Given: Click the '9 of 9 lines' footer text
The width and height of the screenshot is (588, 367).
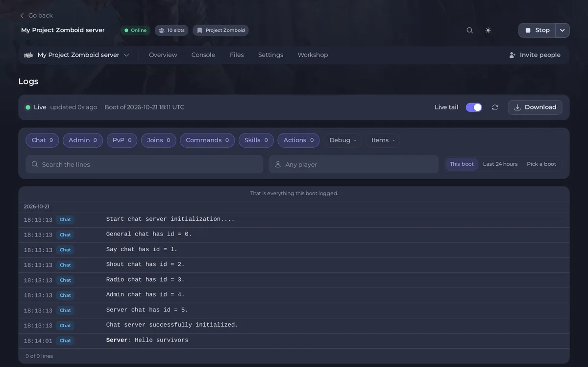Looking at the screenshot, I should 39,356.
